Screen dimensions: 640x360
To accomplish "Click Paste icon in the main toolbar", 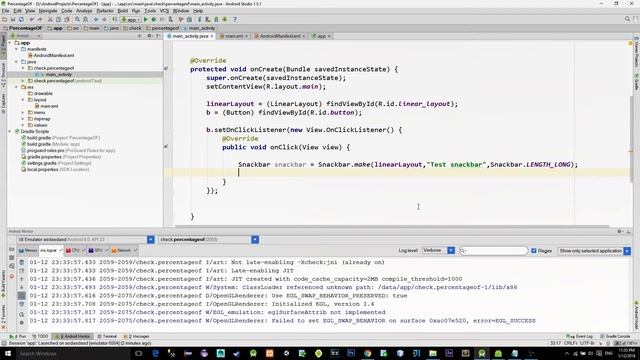I will click(67, 19).
